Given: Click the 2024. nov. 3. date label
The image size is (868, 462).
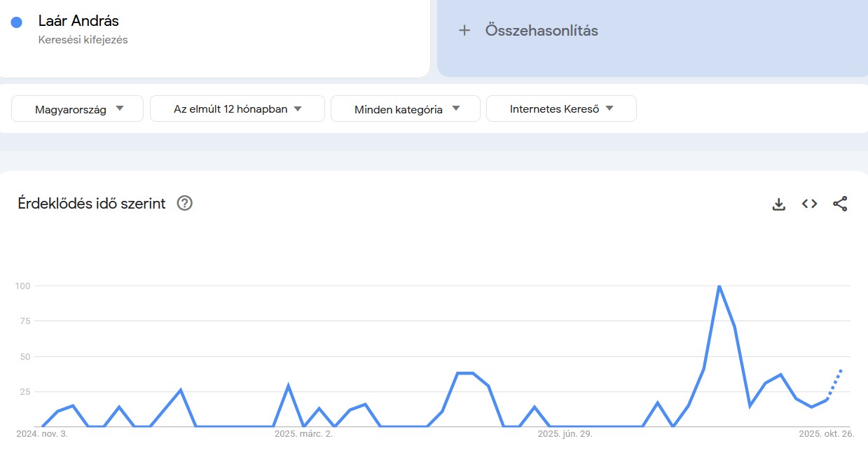Looking at the screenshot, I should point(41,433).
